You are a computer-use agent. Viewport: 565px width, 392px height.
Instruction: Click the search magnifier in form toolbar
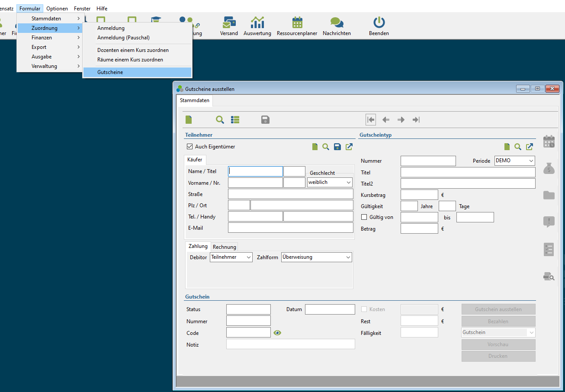220,120
